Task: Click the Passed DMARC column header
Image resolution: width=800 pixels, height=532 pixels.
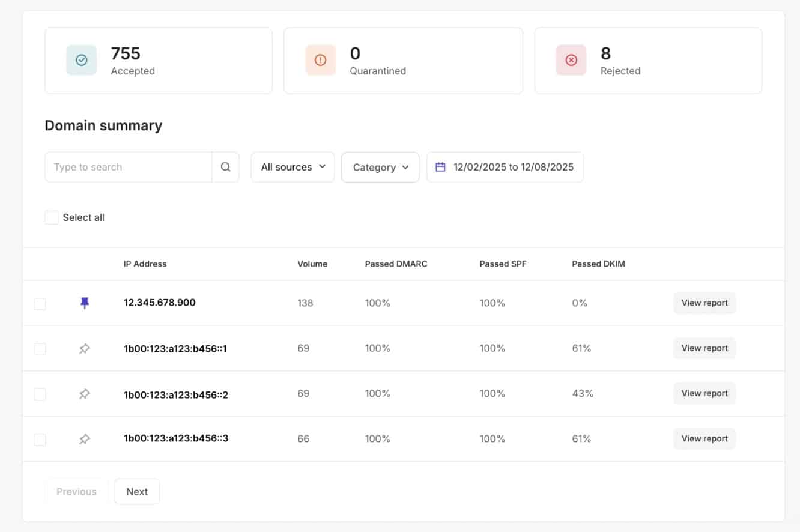Action: 396,264
